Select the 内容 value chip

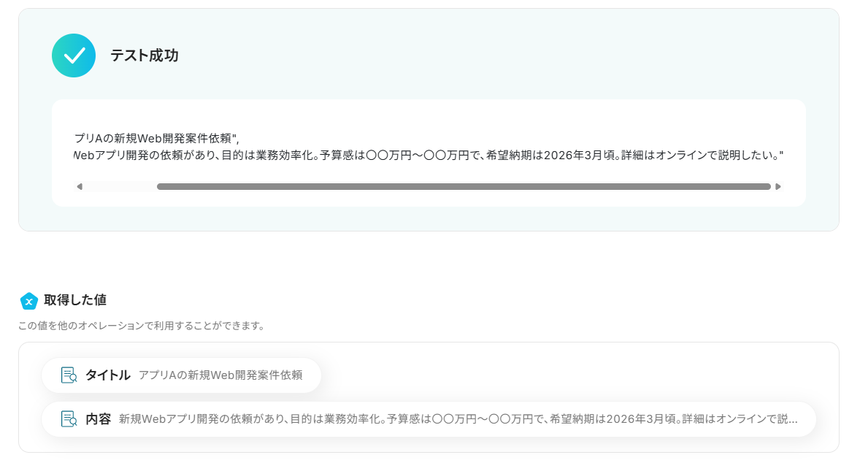tap(429, 418)
